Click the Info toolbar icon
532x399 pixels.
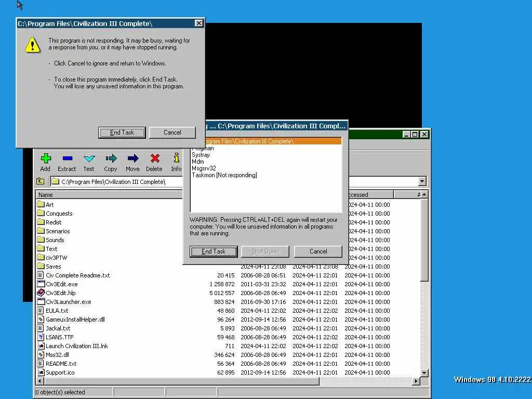(x=177, y=158)
